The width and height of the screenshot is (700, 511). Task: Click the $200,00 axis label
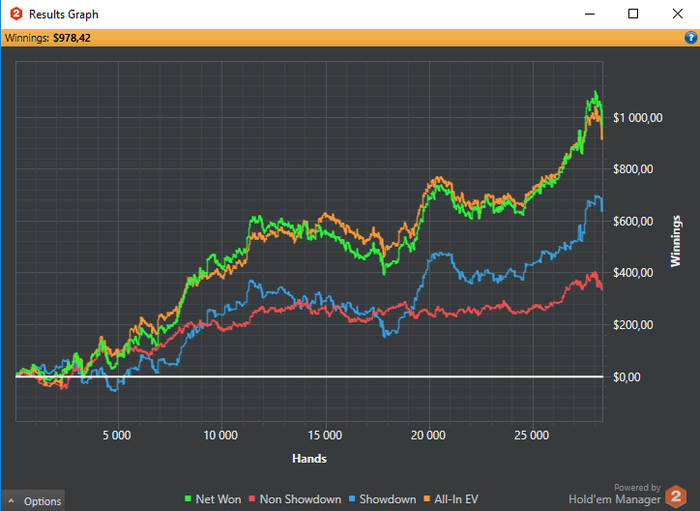click(633, 325)
